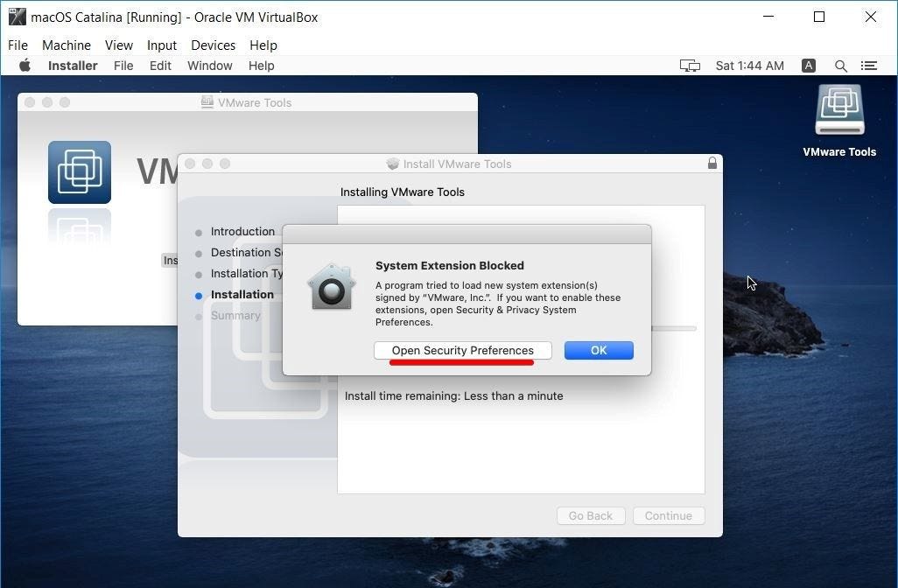Close the VirtualBox window
This screenshot has width=898, height=588.
point(871,17)
